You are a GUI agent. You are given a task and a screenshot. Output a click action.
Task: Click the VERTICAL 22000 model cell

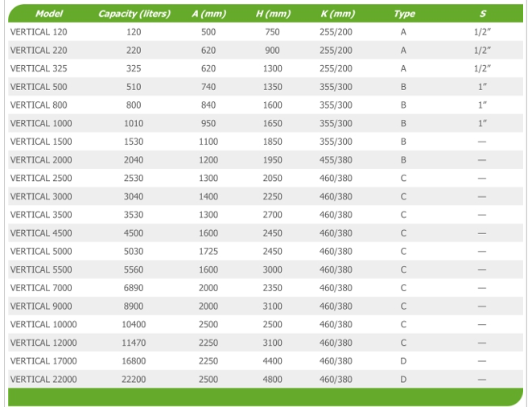coord(43,380)
